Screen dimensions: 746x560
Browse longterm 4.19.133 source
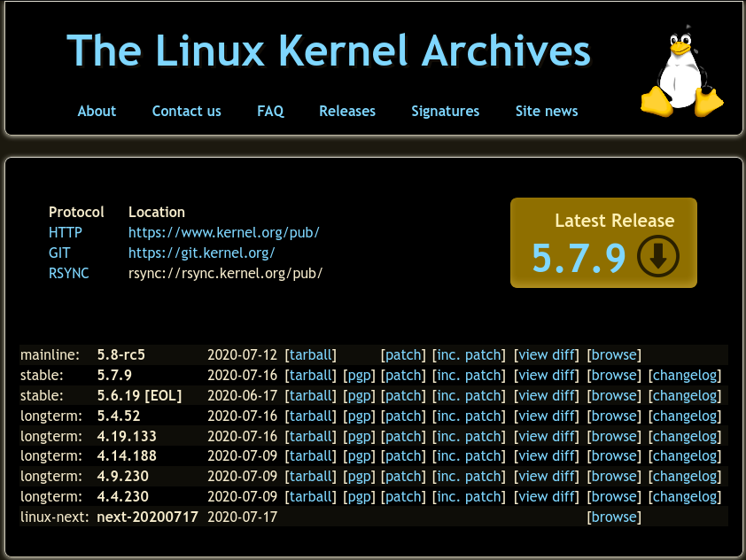pos(614,436)
